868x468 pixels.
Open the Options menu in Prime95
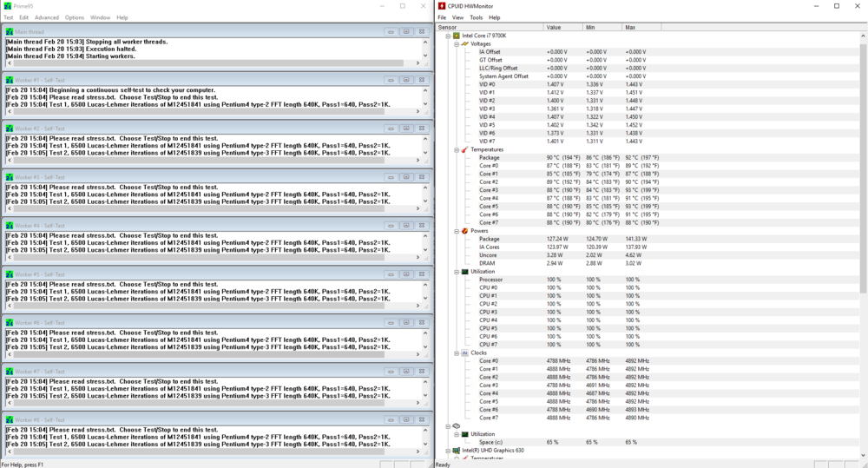point(75,17)
